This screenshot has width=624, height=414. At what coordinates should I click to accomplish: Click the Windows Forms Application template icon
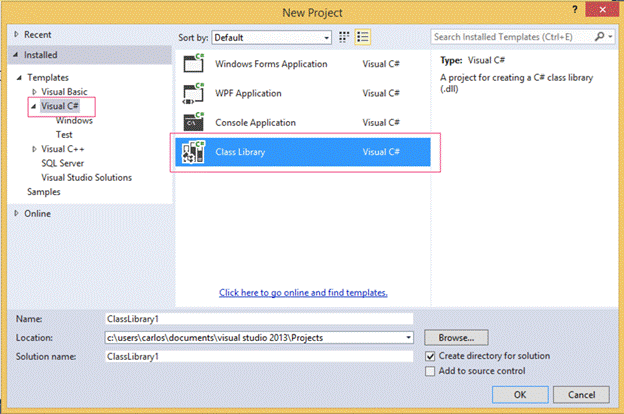click(x=192, y=65)
